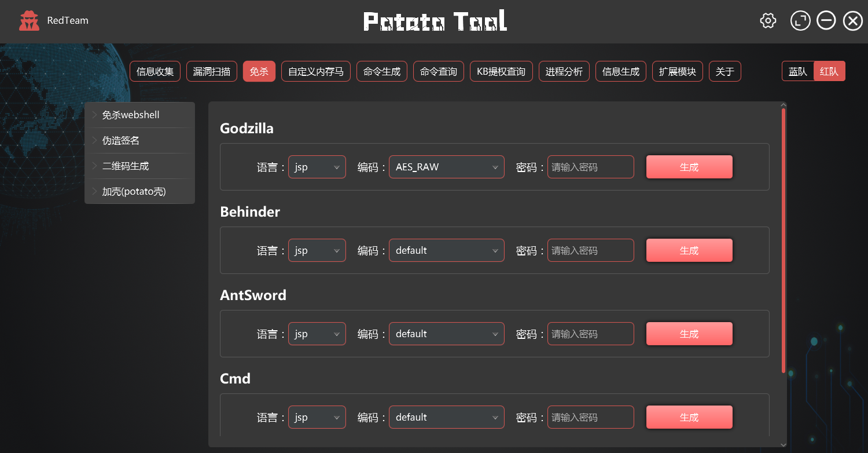Open the AntSword 语言 jsp dropdown
868x453 pixels.
(x=317, y=334)
